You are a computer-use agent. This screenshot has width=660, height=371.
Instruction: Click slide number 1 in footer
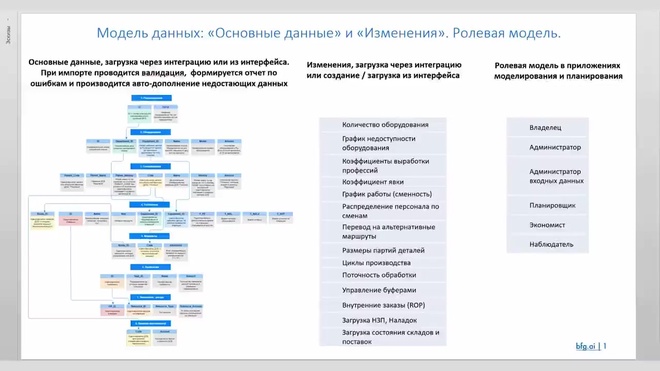(605, 346)
